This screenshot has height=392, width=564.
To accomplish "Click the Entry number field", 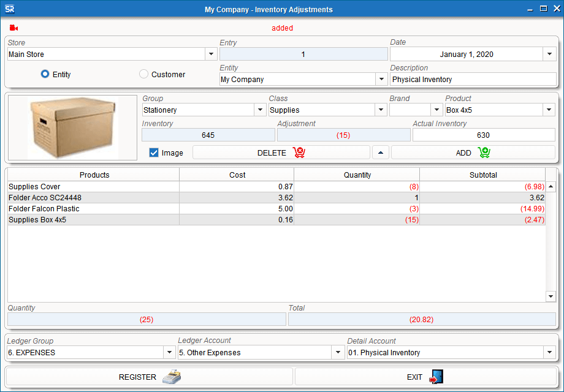I will pos(303,55).
